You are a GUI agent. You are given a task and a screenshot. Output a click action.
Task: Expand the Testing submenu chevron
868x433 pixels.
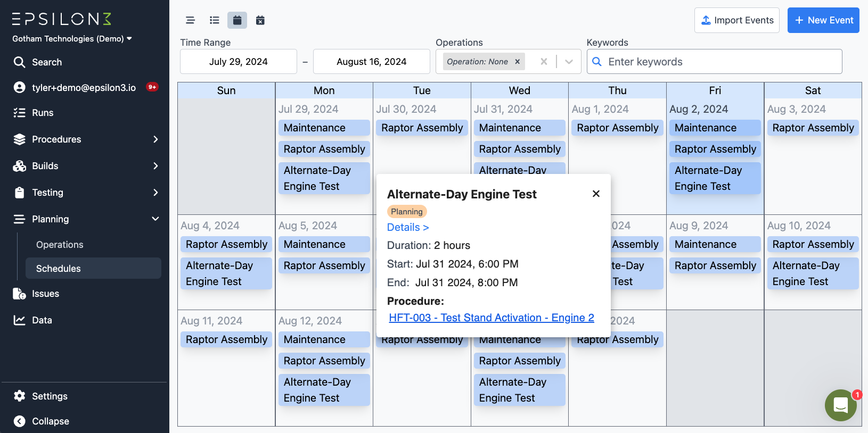155,193
